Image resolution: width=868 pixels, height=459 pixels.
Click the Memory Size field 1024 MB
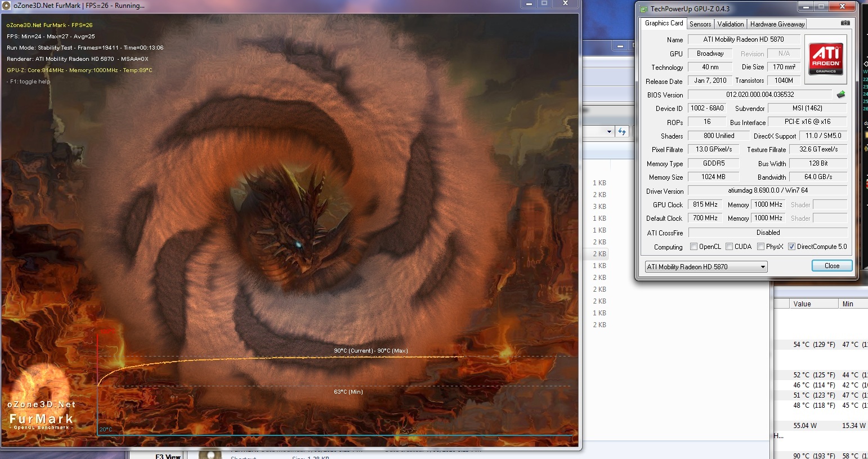pyautogui.click(x=714, y=177)
